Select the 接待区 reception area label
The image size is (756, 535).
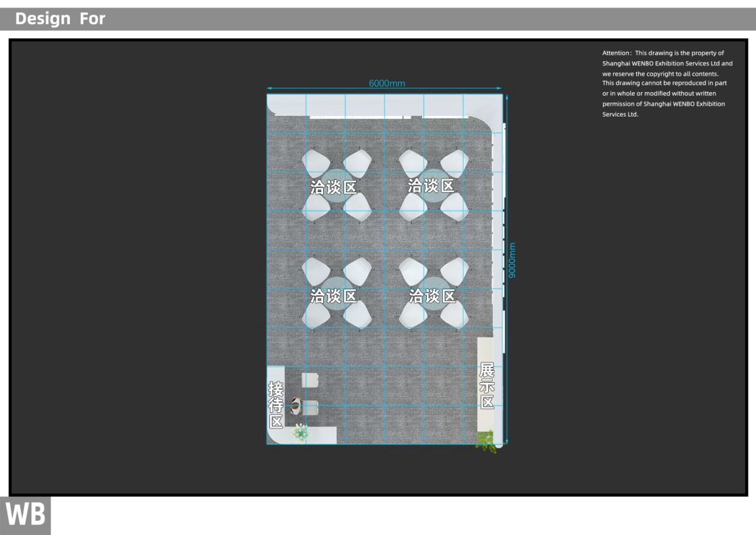[x=276, y=406]
